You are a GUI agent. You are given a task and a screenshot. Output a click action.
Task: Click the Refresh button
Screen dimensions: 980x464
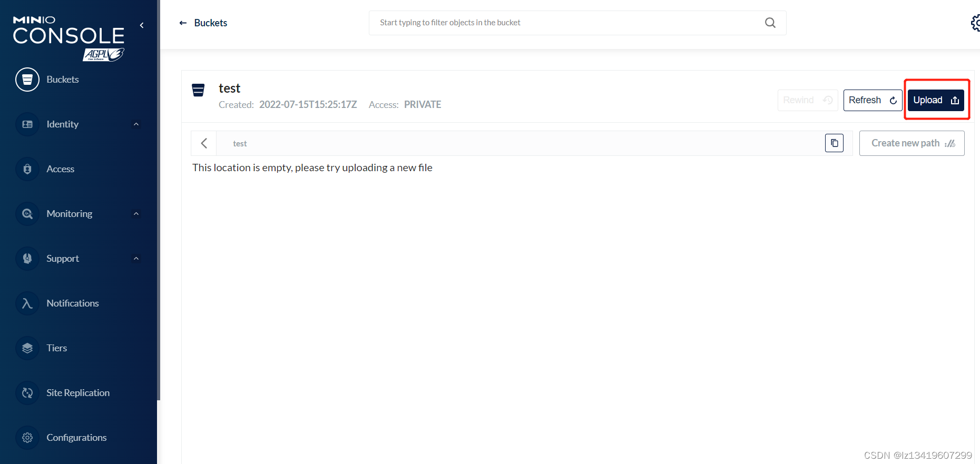tap(873, 100)
